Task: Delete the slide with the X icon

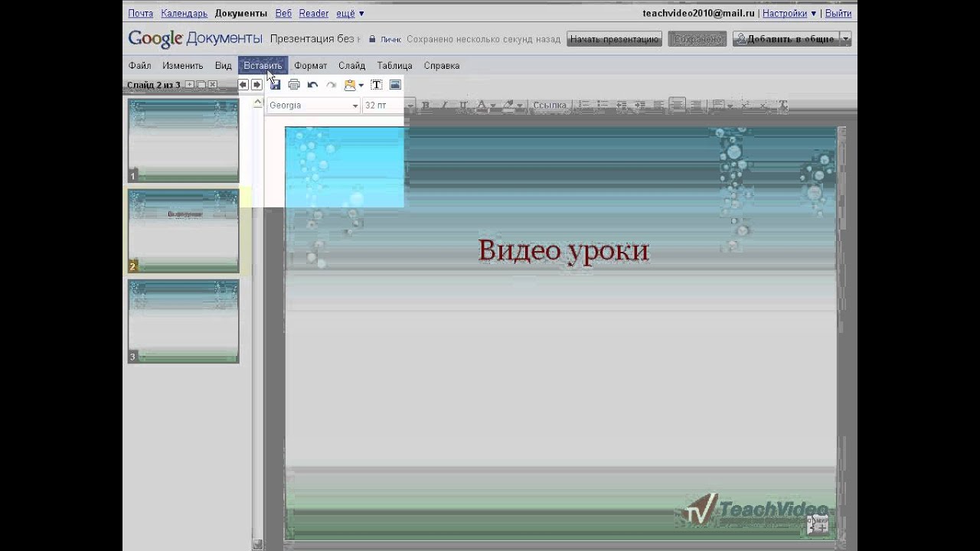Action: (213, 85)
